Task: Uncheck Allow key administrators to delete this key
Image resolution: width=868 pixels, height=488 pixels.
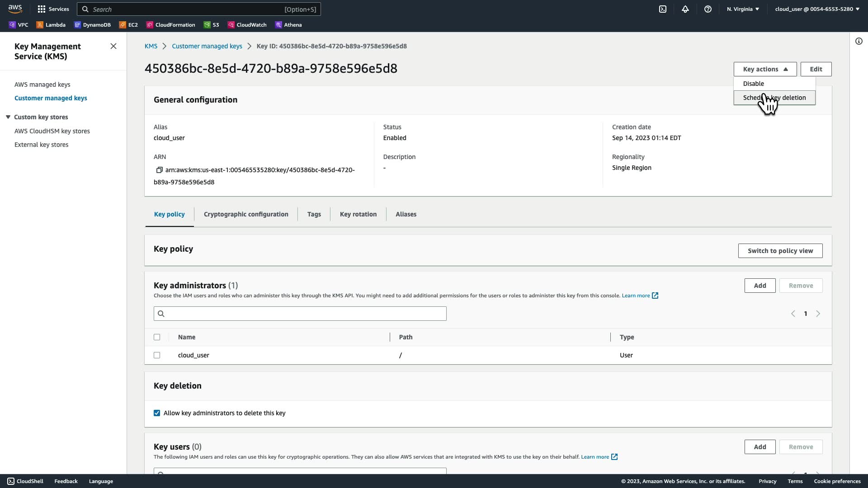Action: pyautogui.click(x=157, y=413)
